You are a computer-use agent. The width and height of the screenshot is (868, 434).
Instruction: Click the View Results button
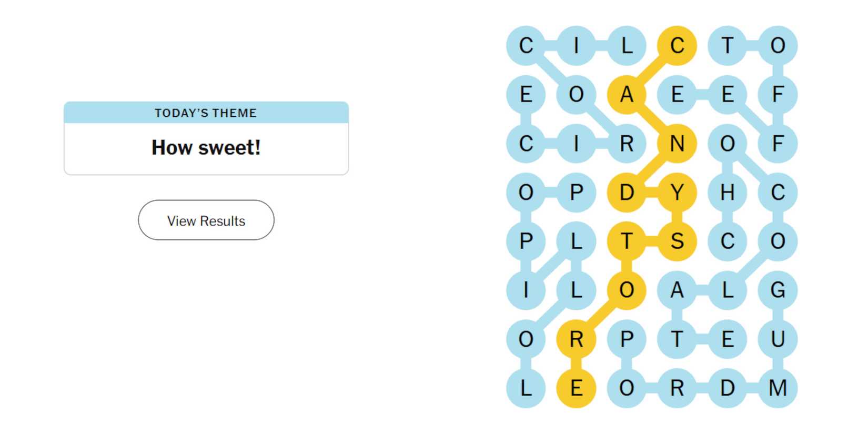[x=206, y=220]
